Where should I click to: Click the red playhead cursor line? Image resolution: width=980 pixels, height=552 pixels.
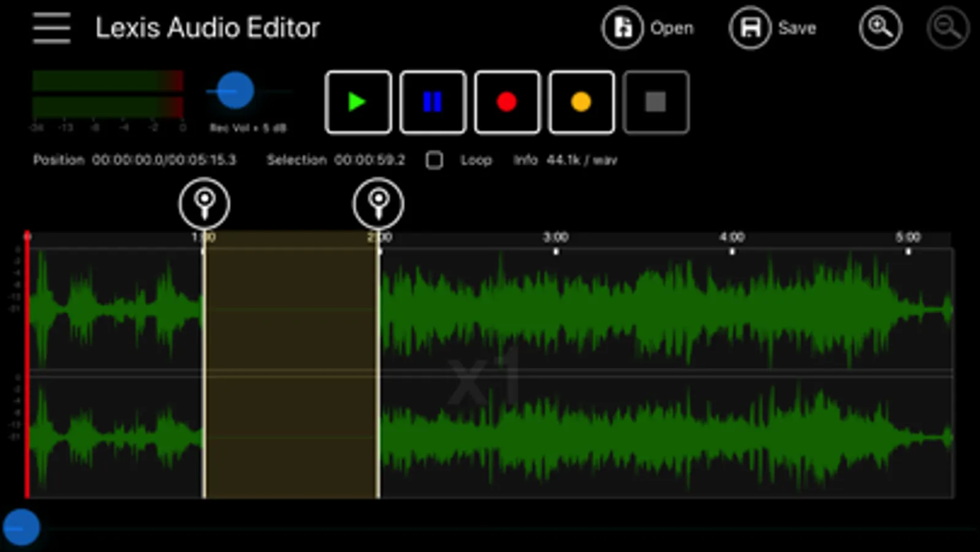pyautogui.click(x=27, y=365)
